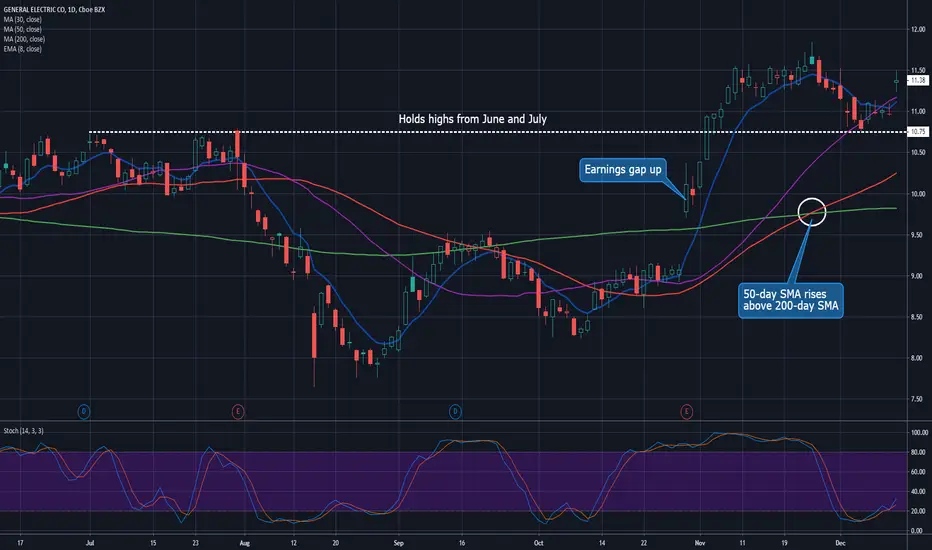Select the MA (200, close) legend entry
This screenshot has width=932, height=550.
pos(24,39)
